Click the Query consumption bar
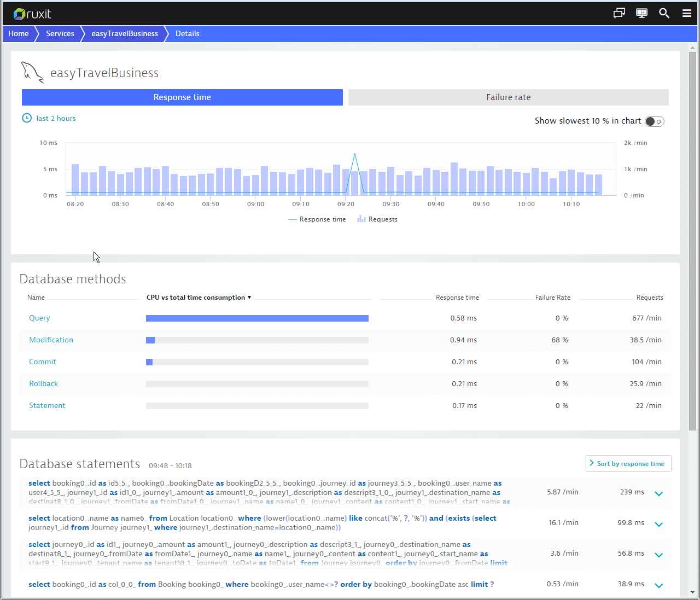The width and height of the screenshot is (700, 600). (x=257, y=318)
